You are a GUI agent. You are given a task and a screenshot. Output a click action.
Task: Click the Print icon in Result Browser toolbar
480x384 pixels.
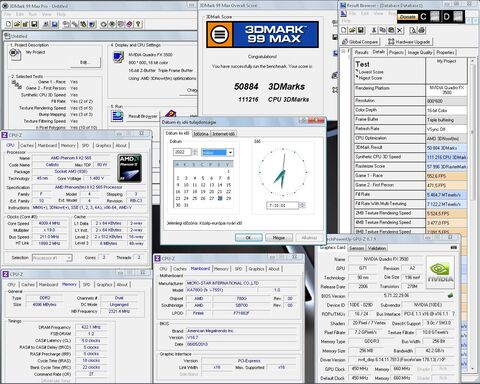coord(421,30)
